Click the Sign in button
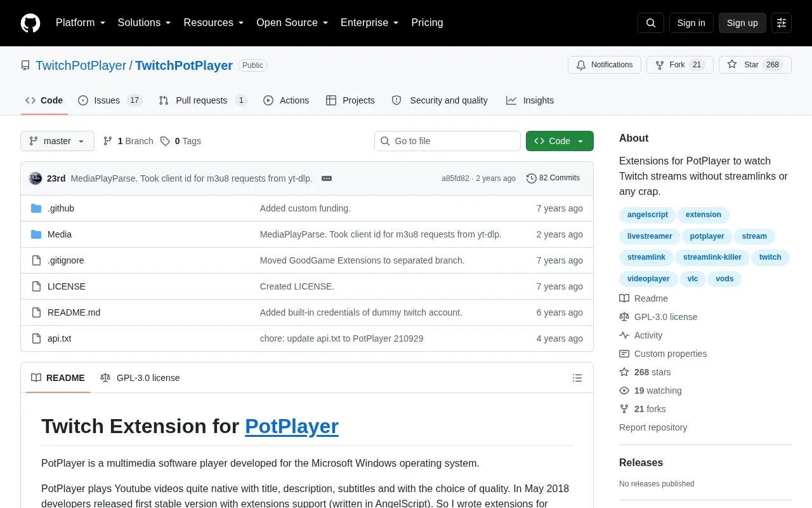This screenshot has height=508, width=812. click(x=691, y=23)
